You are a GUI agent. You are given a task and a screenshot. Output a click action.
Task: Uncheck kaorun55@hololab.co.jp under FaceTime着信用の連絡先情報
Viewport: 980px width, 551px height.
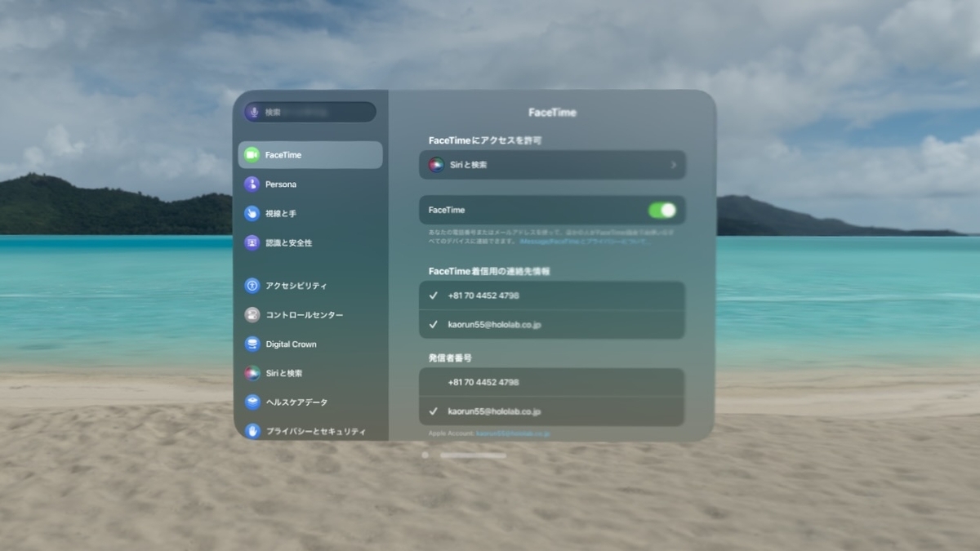tap(552, 324)
